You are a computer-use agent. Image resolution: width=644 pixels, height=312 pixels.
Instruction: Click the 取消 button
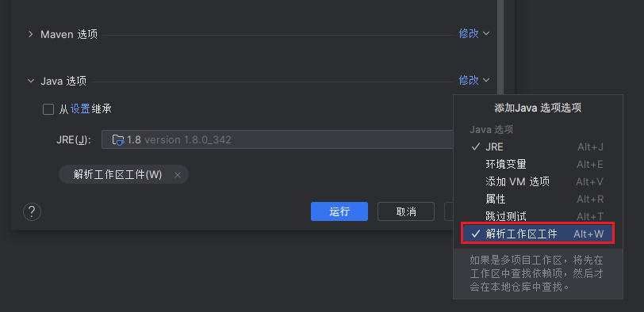click(406, 211)
